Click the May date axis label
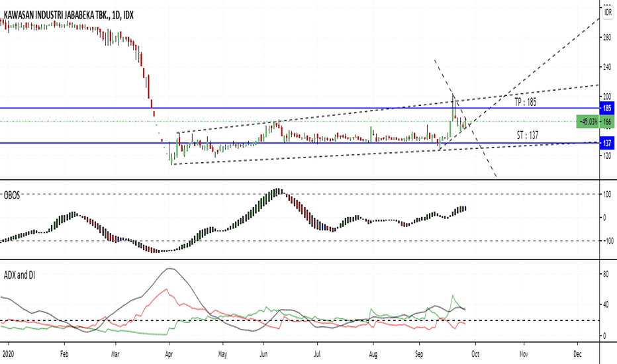 click(x=222, y=354)
